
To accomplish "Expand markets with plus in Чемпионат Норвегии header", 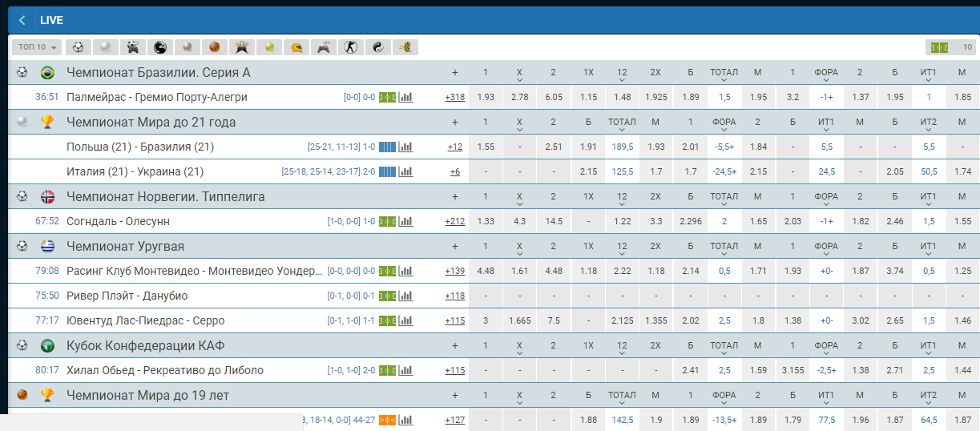I will pos(455,196).
